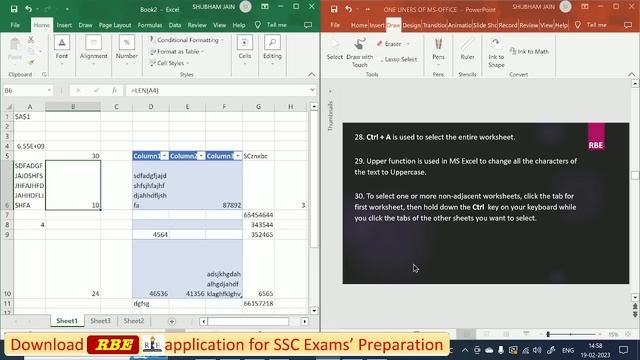Save the Excel workbook using the save icon
This screenshot has height=360, width=640.
14,9
